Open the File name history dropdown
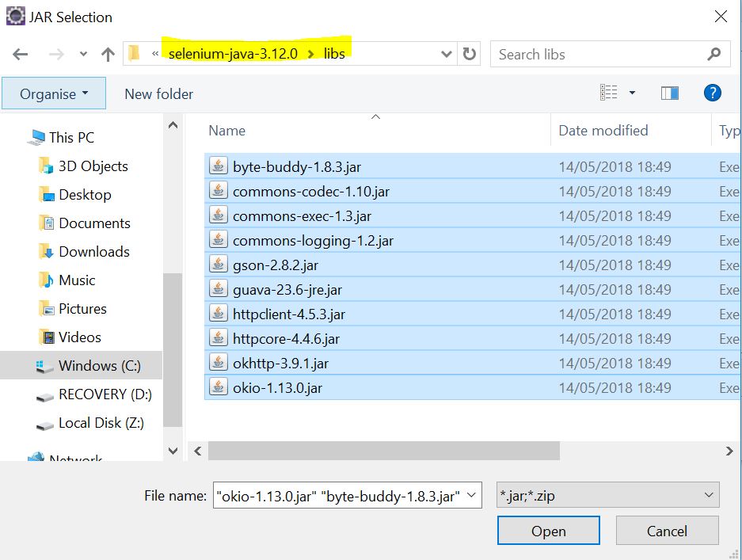Screen dimensions: 742x560 pyautogui.click(x=472, y=496)
